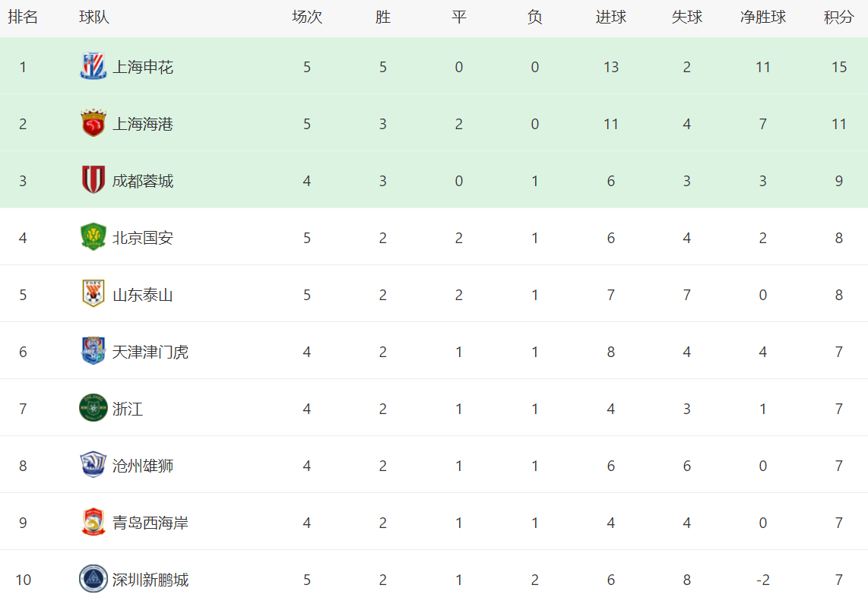Click the 深圳新鹏城 team name

pyautogui.click(x=150, y=580)
